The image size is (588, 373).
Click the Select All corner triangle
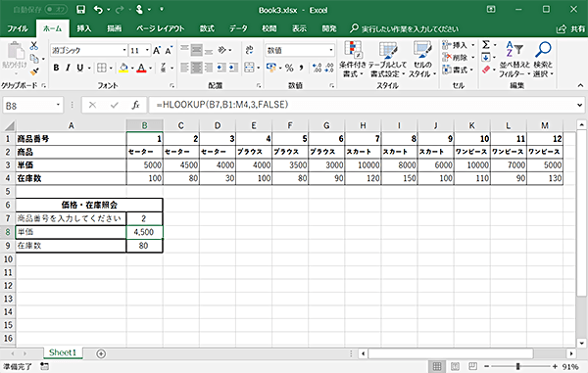(9, 125)
